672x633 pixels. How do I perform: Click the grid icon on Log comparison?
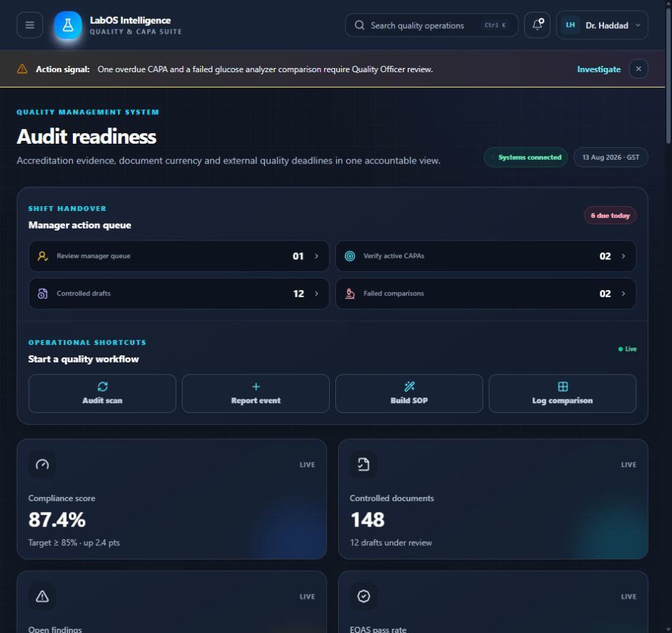coord(563,387)
